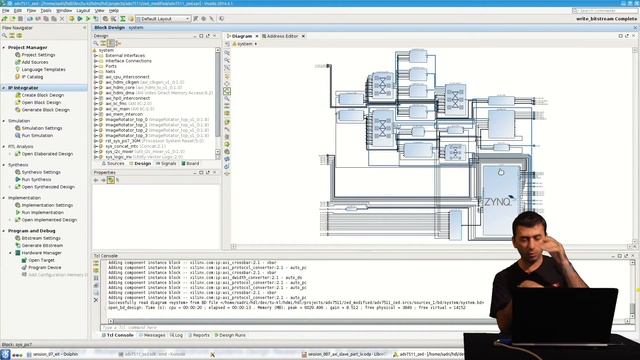This screenshot has height=360, width=640.
Task: Click the Tcl command input field
Action: pos(294,327)
